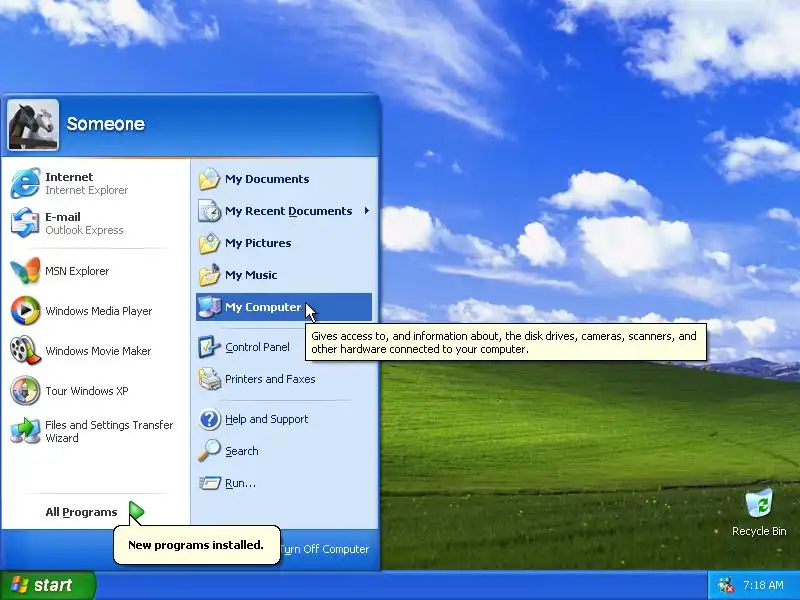
Task: Open Files and Settings Transfer Wizard label
Action: (109, 431)
